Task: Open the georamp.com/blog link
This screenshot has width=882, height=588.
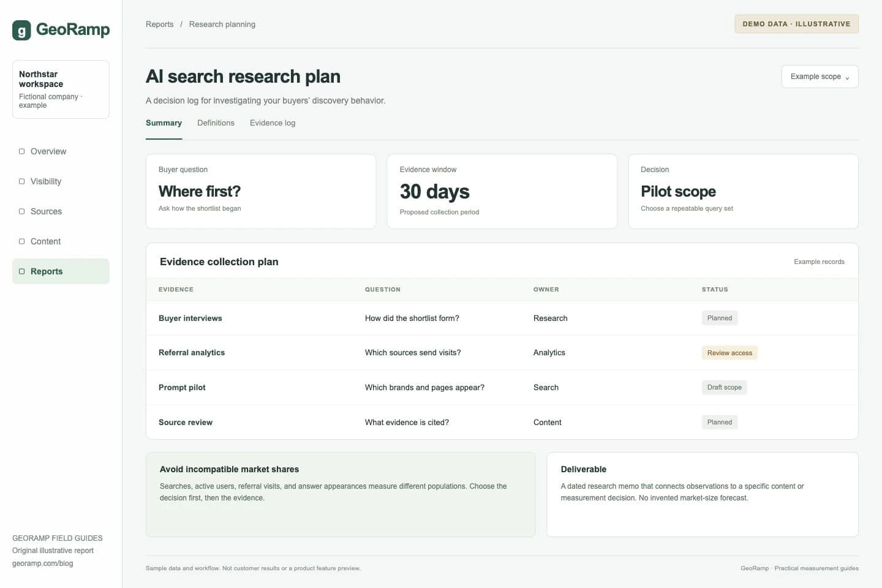Action: point(42,563)
